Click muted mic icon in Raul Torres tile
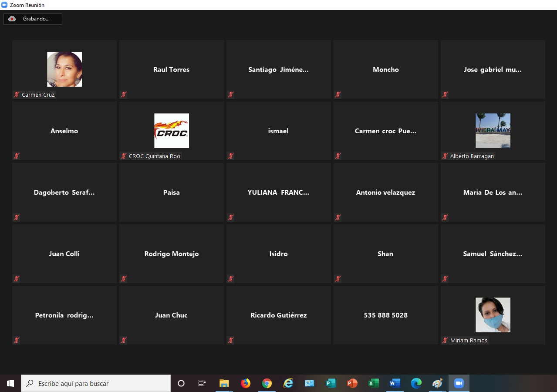 point(124,95)
